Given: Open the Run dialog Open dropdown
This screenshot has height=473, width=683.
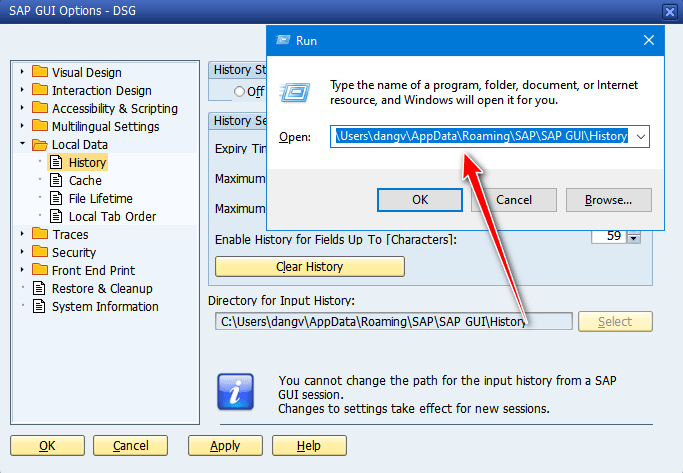Looking at the screenshot, I should pos(641,136).
